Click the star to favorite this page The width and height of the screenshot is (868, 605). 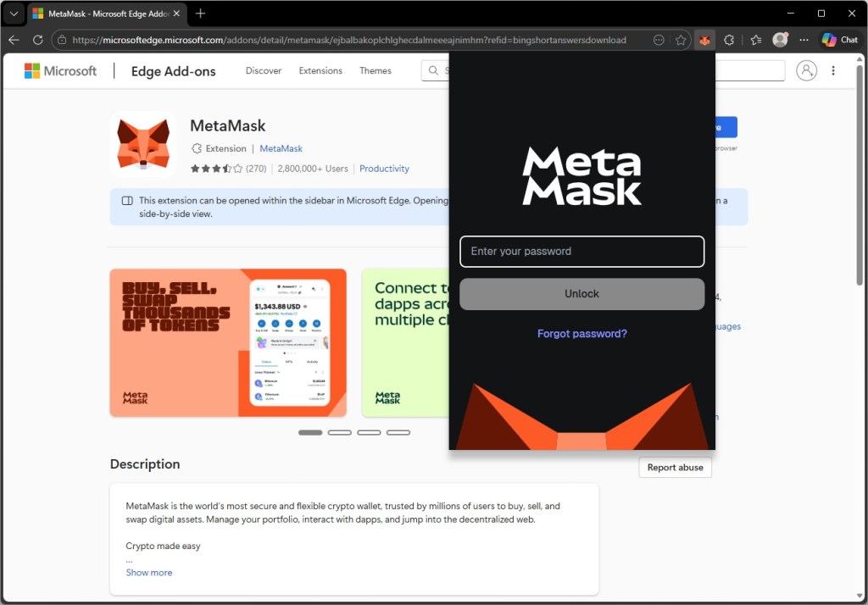(681, 40)
